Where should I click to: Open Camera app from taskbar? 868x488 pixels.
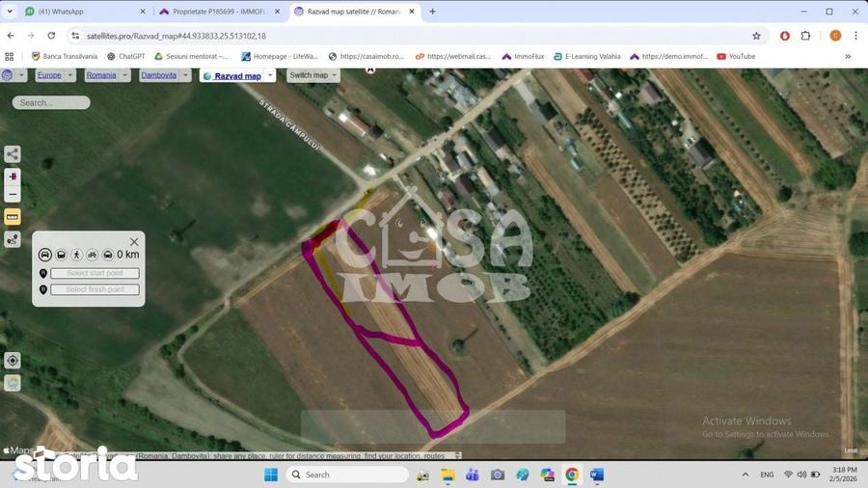click(497, 474)
